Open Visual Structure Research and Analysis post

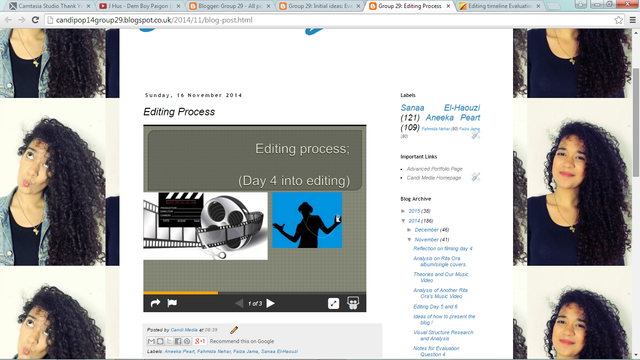(x=443, y=335)
